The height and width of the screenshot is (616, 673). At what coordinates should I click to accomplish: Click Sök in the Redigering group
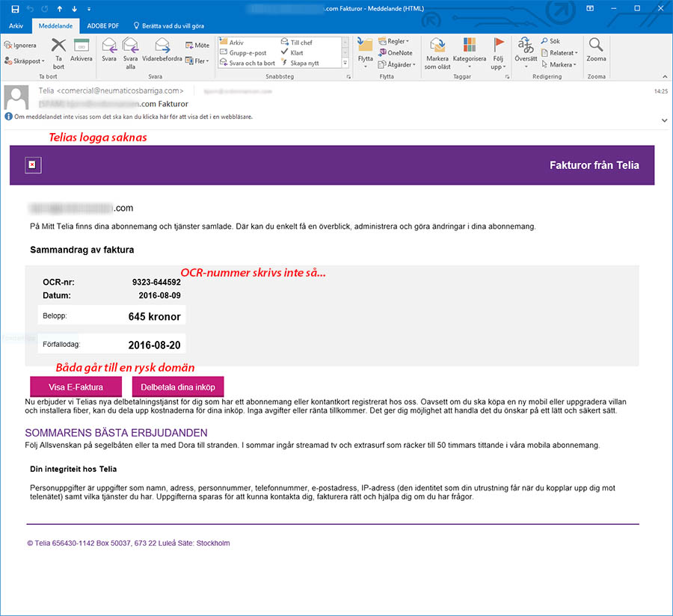click(550, 41)
